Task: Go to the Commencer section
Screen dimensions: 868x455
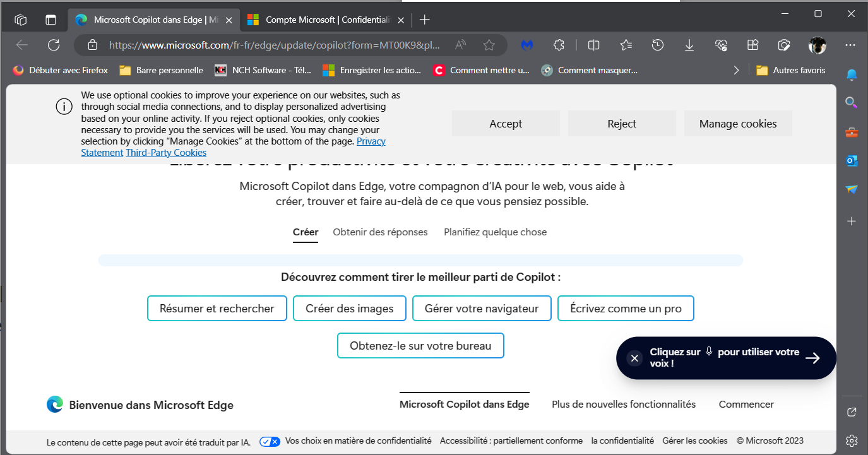Action: [746, 405]
